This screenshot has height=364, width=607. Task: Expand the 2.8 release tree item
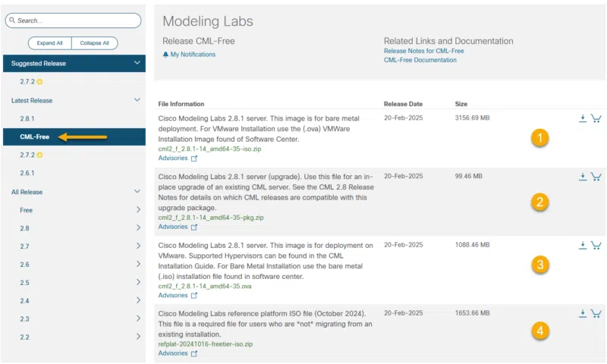(x=138, y=227)
